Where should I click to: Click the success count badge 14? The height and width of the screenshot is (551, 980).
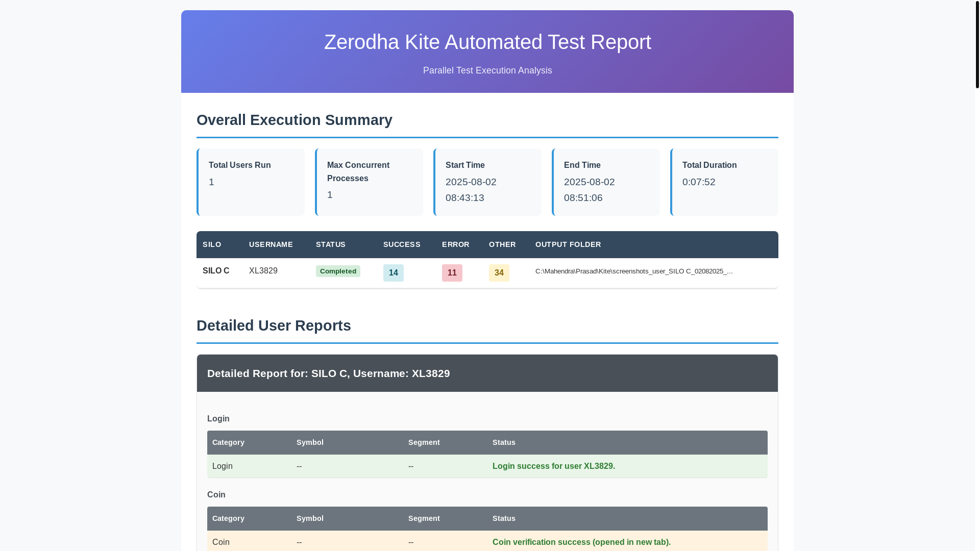coord(394,273)
